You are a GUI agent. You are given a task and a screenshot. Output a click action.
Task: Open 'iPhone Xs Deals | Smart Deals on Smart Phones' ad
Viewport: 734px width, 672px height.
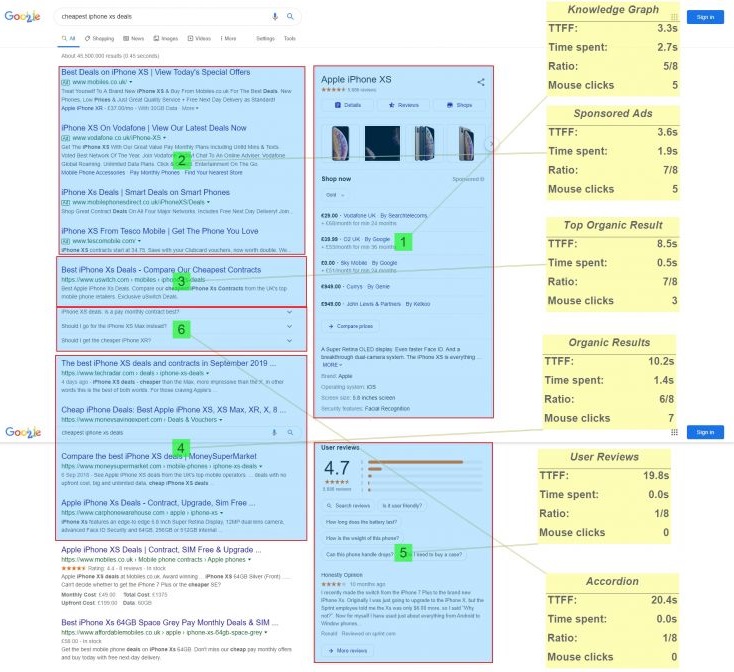click(145, 192)
